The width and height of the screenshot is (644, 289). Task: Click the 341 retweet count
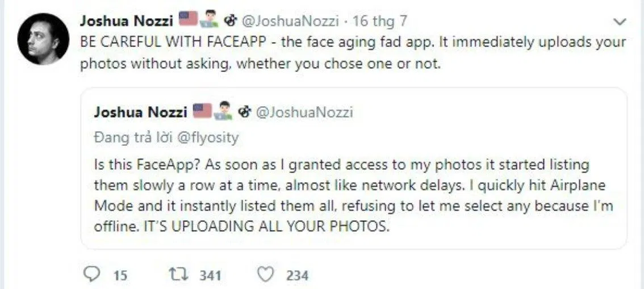[x=210, y=276]
